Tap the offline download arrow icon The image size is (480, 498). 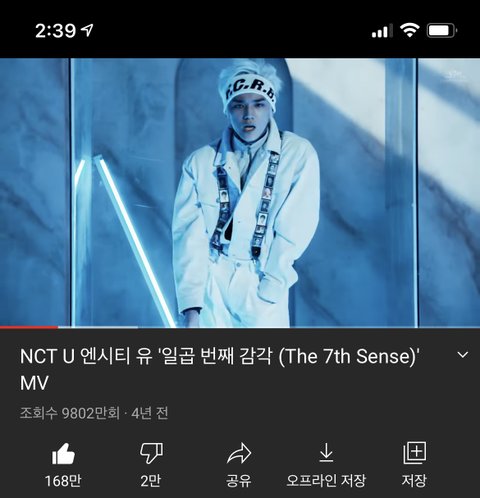(x=326, y=452)
